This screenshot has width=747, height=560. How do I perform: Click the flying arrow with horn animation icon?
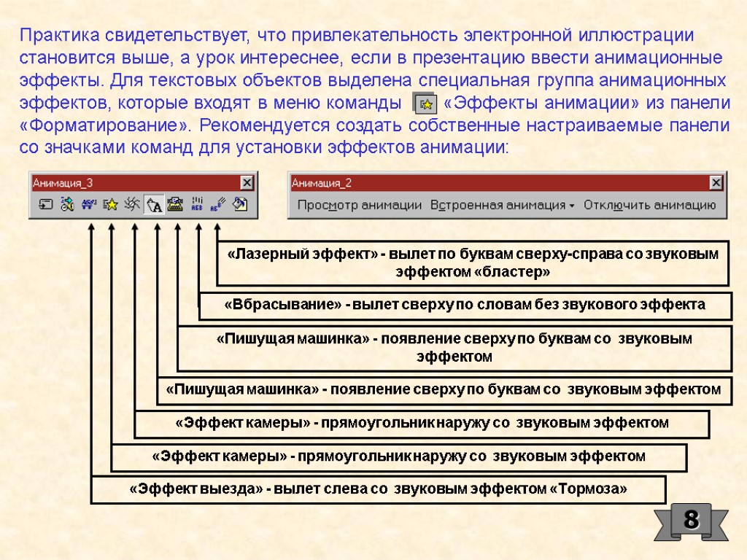67,205
